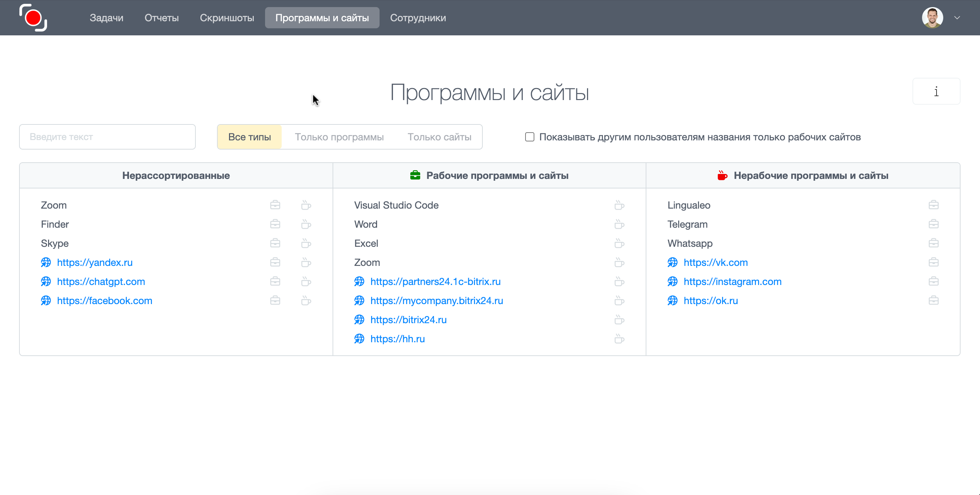The height and width of the screenshot is (495, 980).
Task: Open the https://chatgpt.com link
Action: (101, 281)
